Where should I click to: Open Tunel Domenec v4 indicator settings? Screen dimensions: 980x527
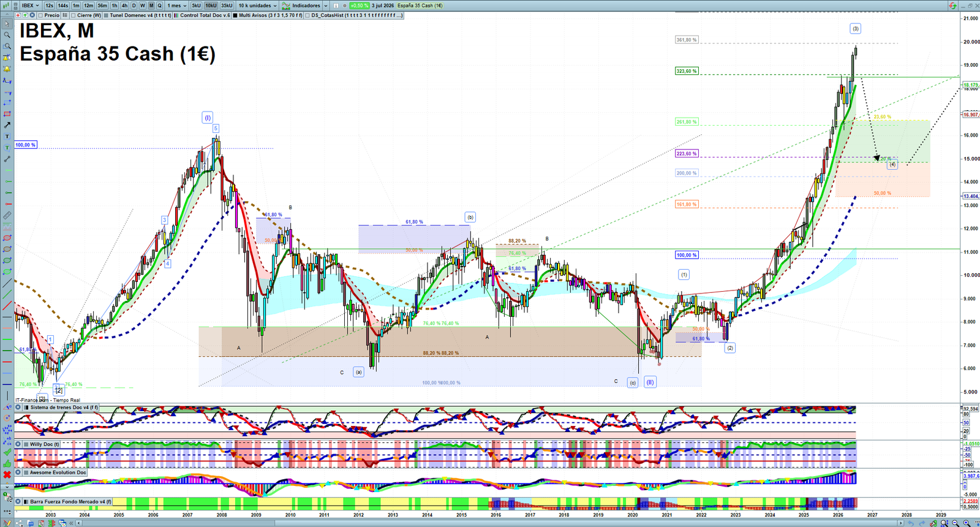click(x=137, y=15)
